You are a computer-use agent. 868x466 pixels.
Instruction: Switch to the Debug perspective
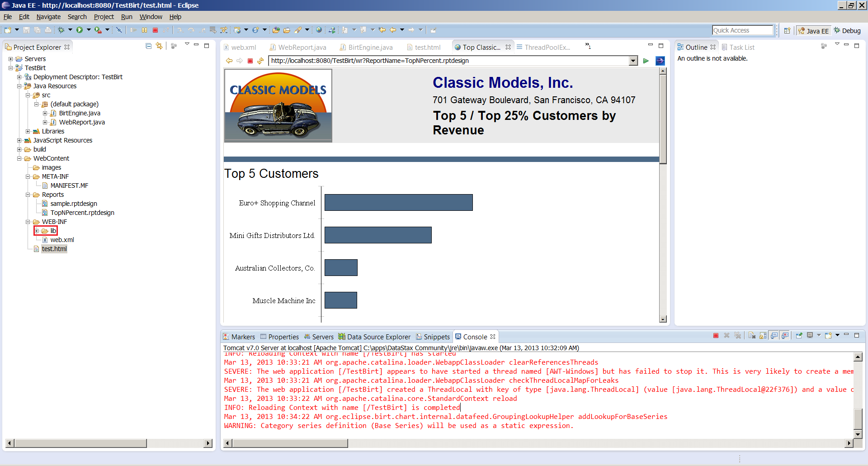[x=847, y=31]
